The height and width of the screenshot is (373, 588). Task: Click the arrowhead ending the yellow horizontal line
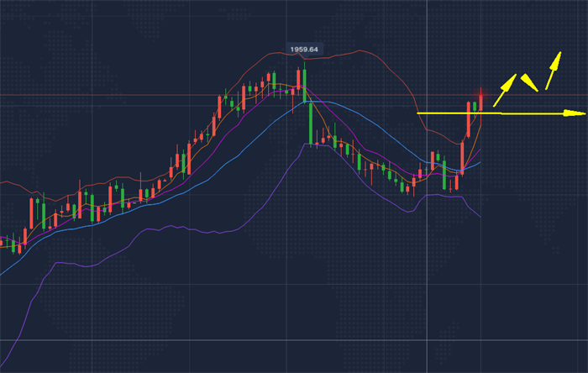click(x=579, y=113)
